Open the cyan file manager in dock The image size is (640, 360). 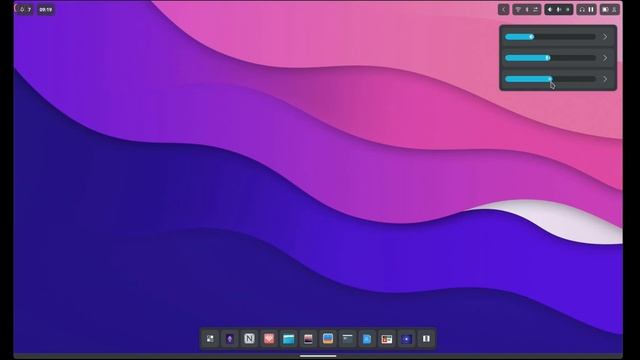[x=289, y=338]
